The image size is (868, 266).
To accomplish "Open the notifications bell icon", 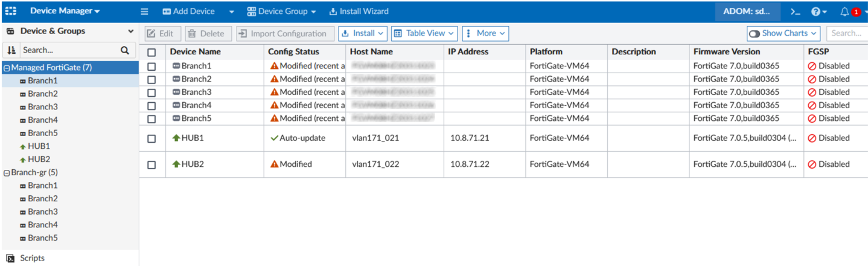I will 844,11.
